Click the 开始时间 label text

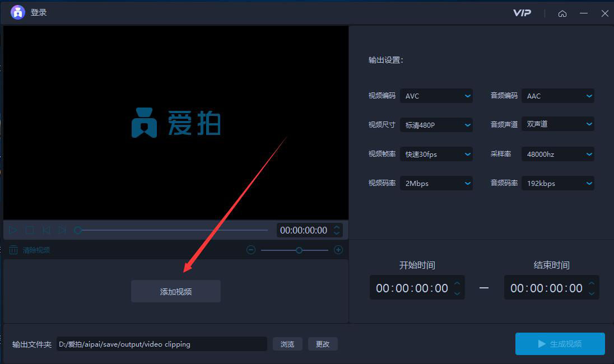[x=417, y=265]
